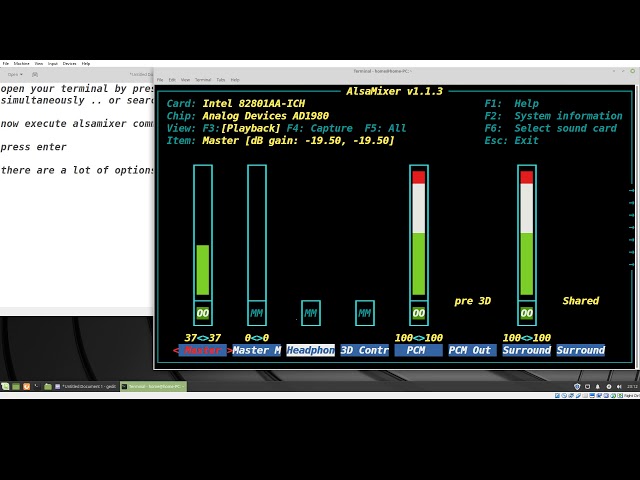Image resolution: width=640 pixels, height=480 pixels.
Task: Open the gedit Open dropdown button
Action: point(15,75)
